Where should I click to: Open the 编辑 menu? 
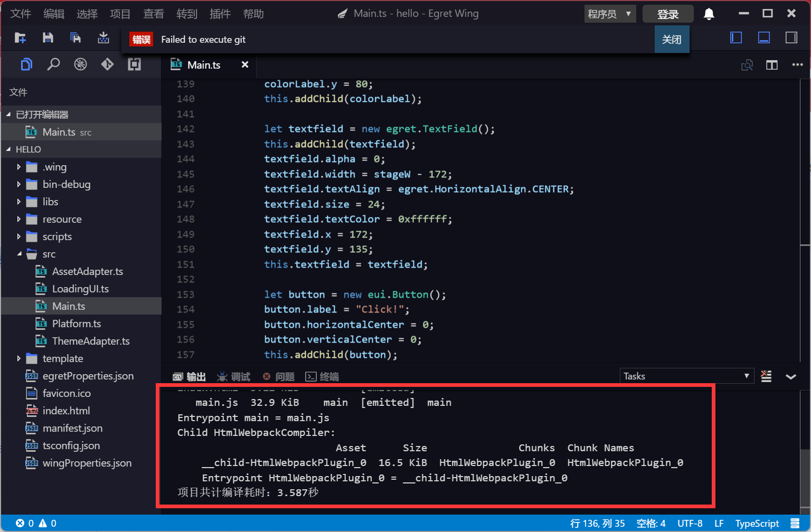[x=54, y=14]
